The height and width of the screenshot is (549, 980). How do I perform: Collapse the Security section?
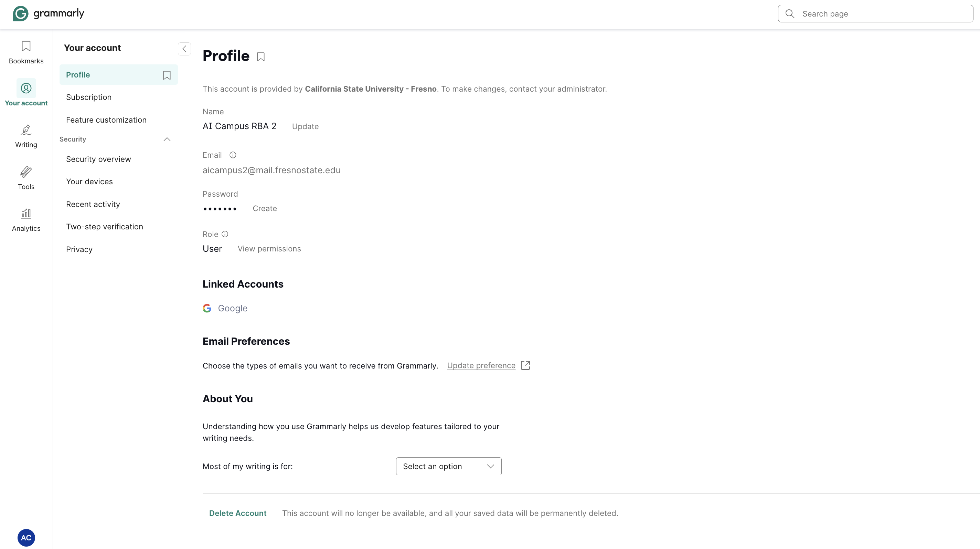[x=167, y=139]
